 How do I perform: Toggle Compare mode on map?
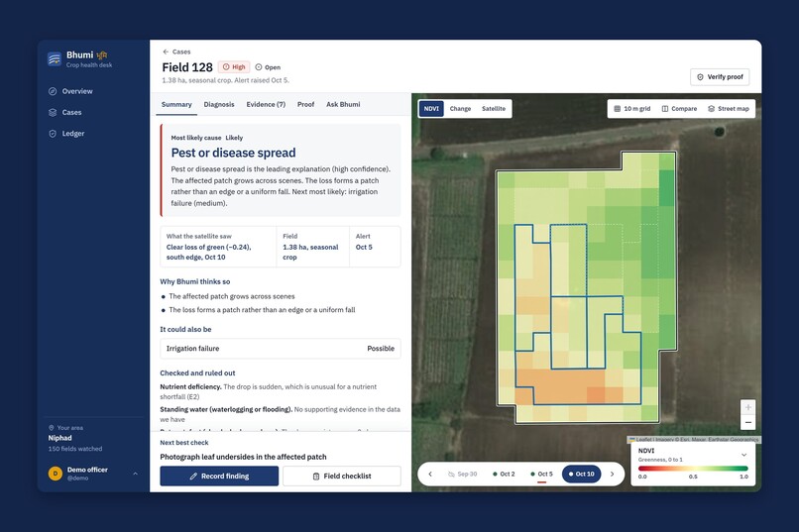pos(679,108)
